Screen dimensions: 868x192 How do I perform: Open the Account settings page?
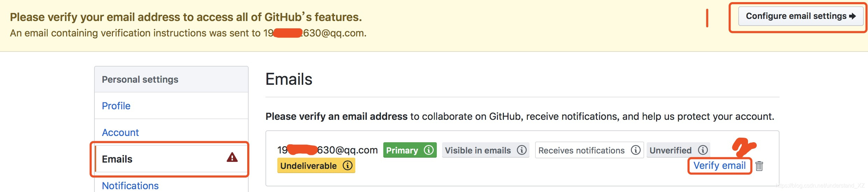120,132
